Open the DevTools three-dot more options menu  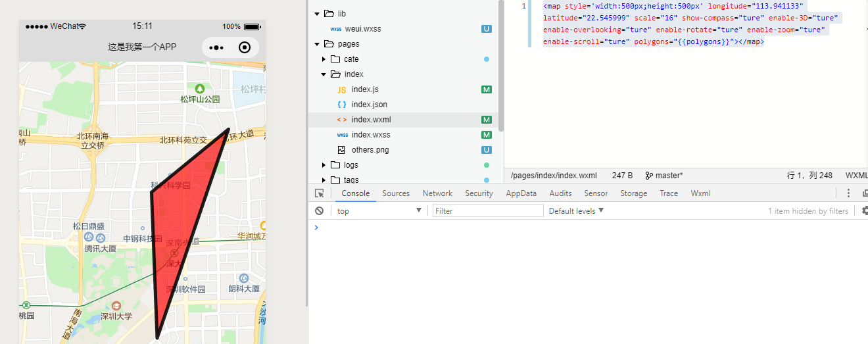(x=848, y=193)
